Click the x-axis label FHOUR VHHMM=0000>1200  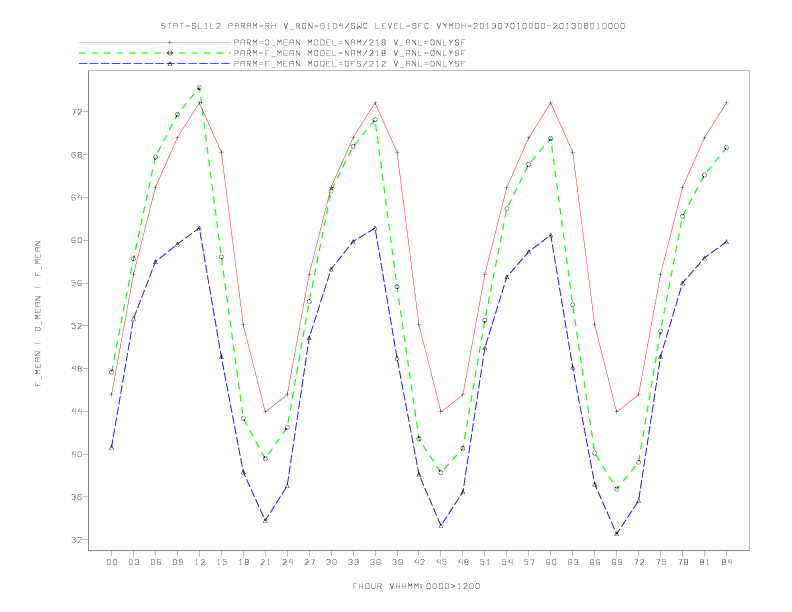(416, 586)
